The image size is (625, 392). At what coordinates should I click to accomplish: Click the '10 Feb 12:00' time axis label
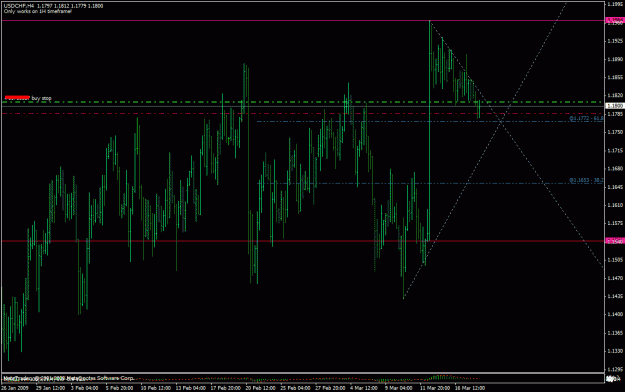click(155, 388)
